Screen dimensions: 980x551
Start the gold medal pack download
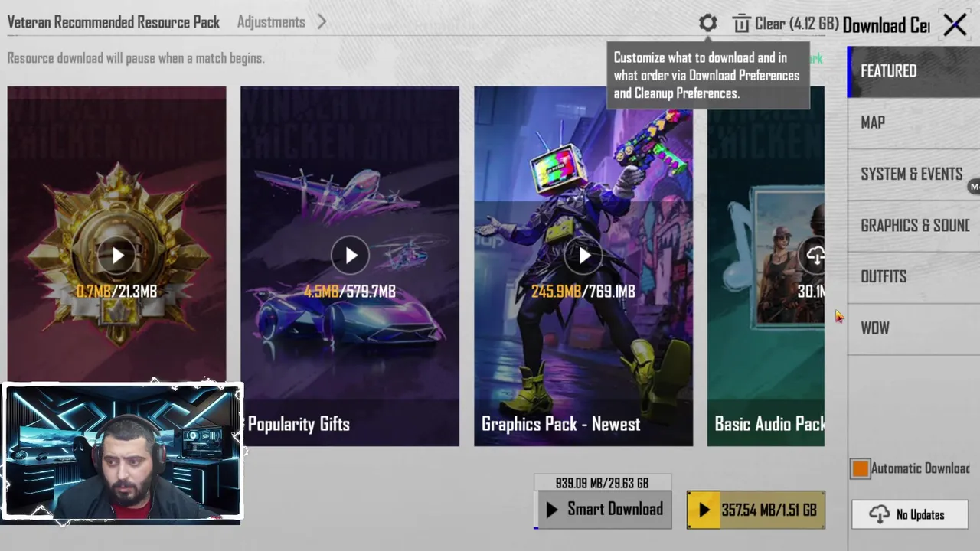[117, 256]
